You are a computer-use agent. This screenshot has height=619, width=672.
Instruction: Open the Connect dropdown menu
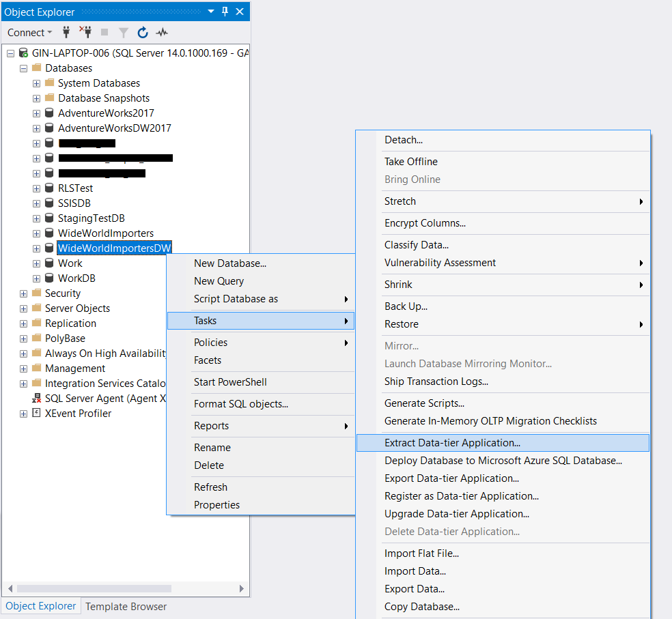tap(29, 32)
